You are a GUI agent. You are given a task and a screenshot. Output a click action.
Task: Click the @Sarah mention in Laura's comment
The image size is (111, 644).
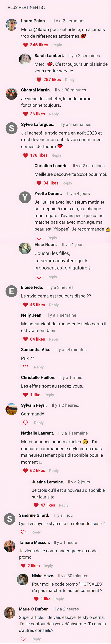41,30
